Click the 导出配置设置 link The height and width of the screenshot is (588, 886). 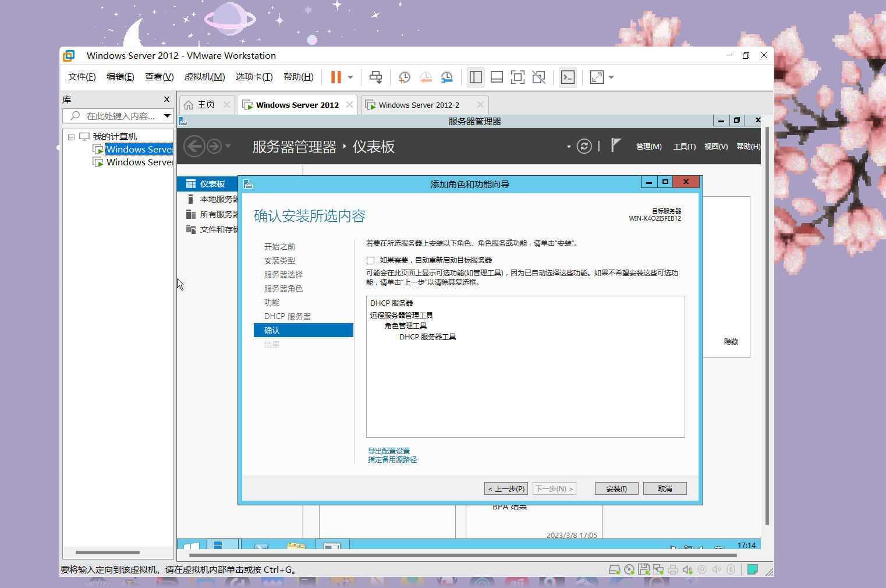click(x=389, y=451)
